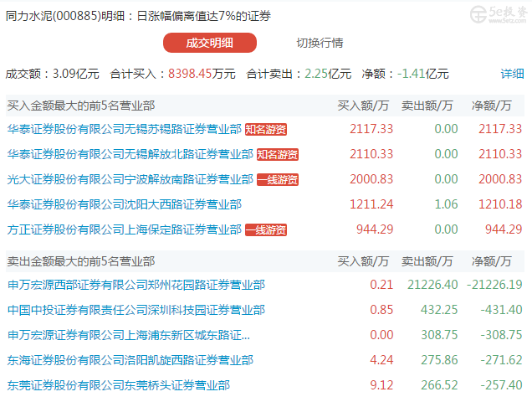This screenshot has height=402, width=532.
Task: Open 方正证券上海保定路证券营业部 link
Action: pyautogui.click(x=124, y=229)
